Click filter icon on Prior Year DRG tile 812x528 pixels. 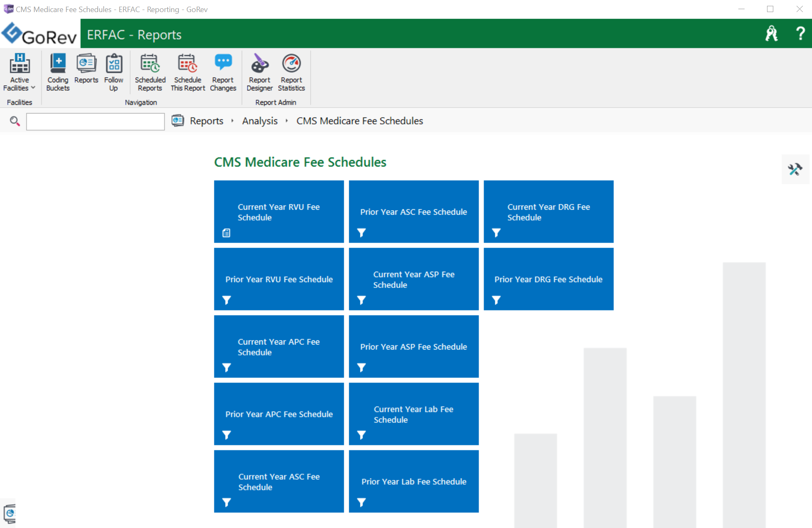click(x=496, y=300)
